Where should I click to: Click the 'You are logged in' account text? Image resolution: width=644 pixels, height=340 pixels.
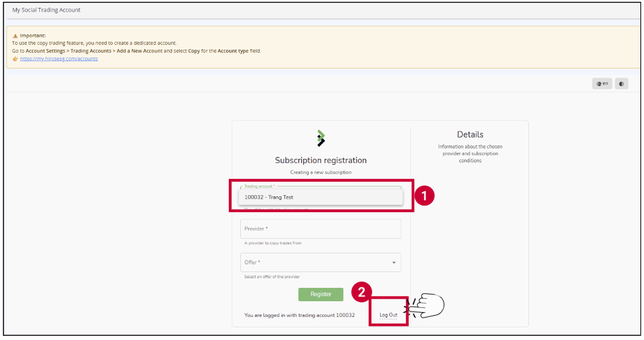click(x=300, y=315)
